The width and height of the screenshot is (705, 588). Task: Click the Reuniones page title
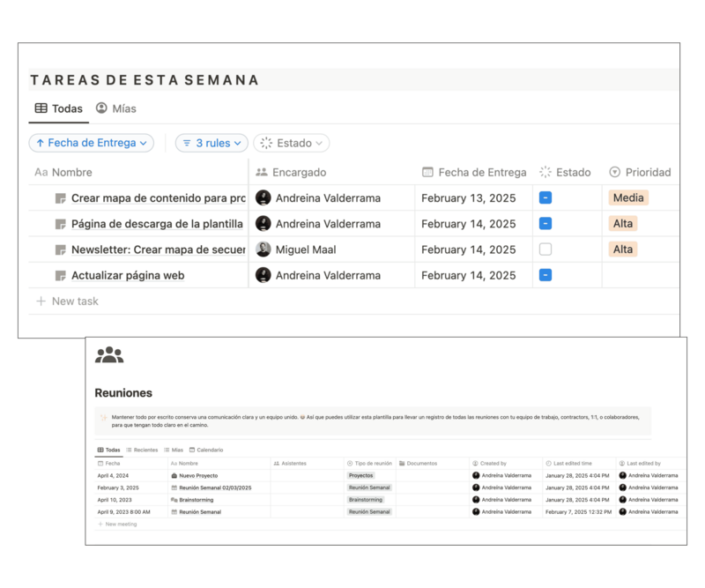coord(123,393)
